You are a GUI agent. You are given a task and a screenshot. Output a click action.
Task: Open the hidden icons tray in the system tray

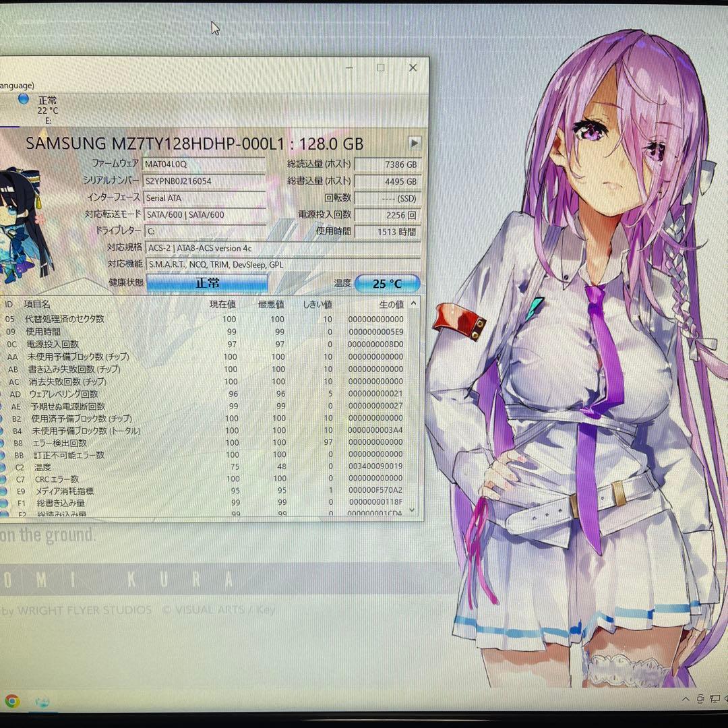(685, 699)
